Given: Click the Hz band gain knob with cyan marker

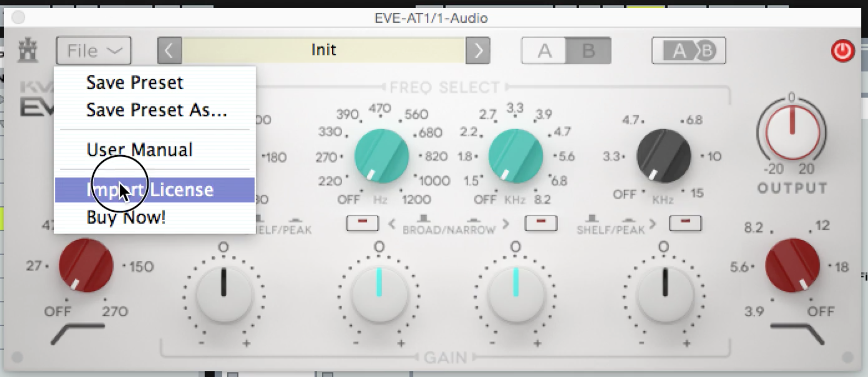Looking at the screenshot, I should 379,294.
